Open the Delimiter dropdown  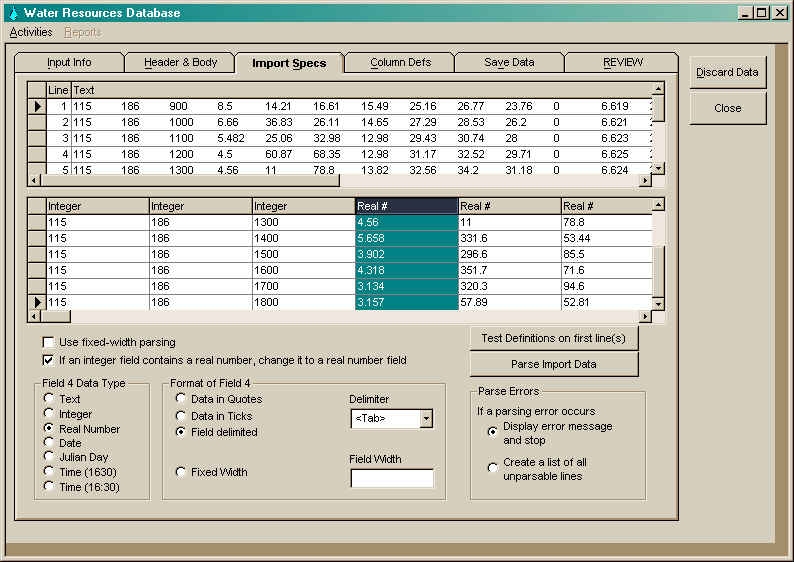(x=426, y=419)
